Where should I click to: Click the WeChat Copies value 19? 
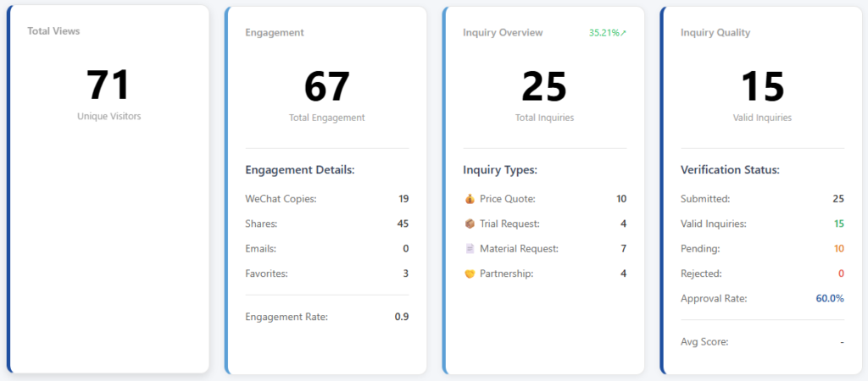click(x=403, y=199)
